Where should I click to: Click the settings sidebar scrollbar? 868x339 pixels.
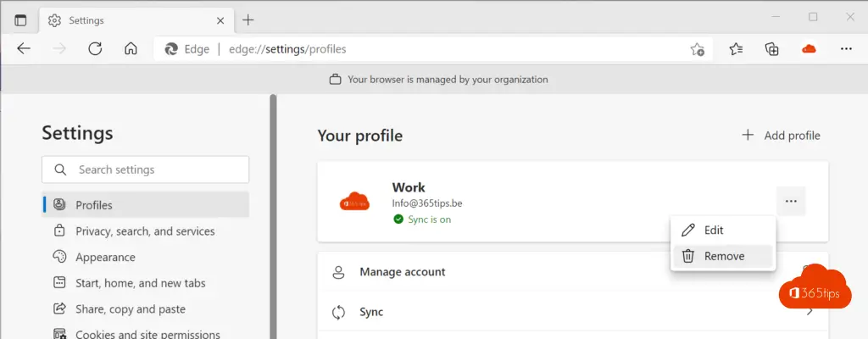[273, 216]
